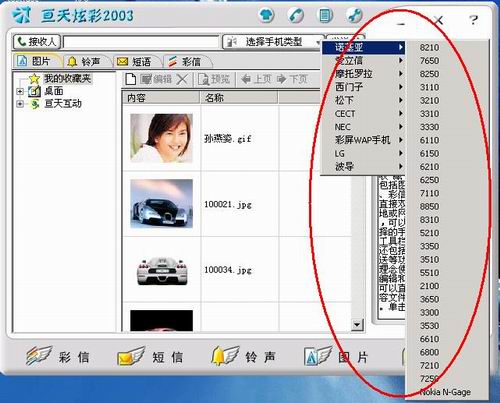Click the wrench settings icon in title bar
Screen dimensions: 500x403
(354, 15)
